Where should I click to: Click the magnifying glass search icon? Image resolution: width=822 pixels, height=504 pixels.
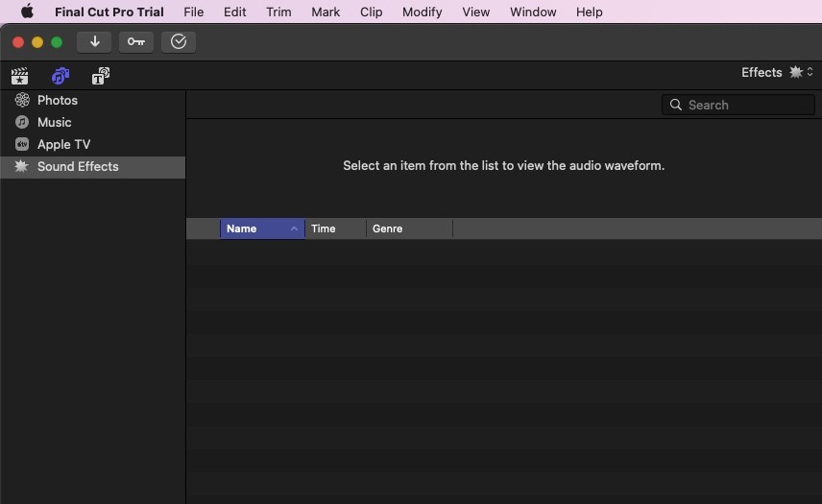(676, 105)
